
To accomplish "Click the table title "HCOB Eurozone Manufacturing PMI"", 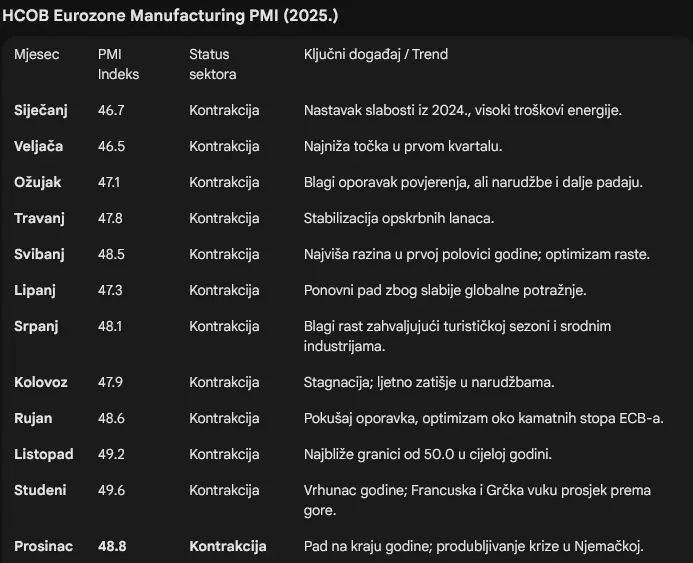I will tap(169, 16).
